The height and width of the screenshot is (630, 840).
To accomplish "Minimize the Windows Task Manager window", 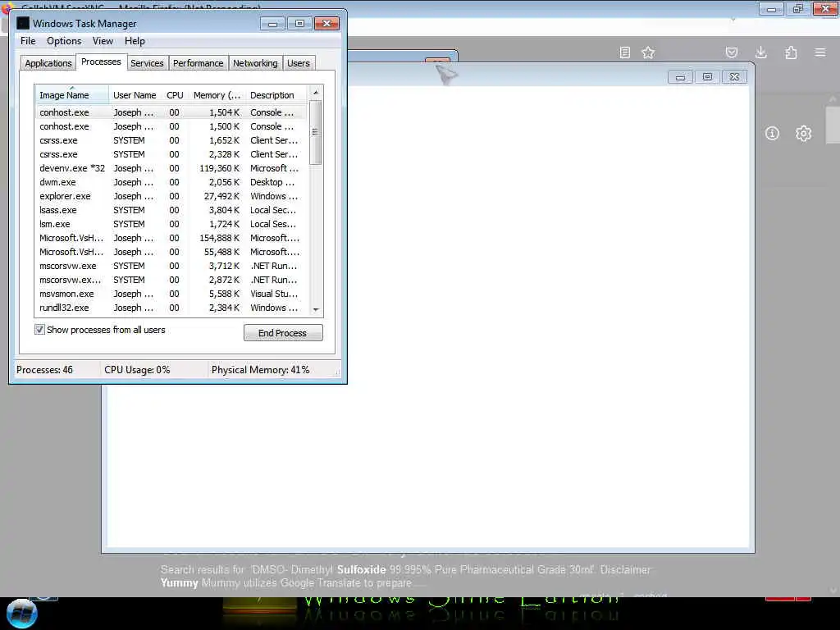I will coord(272,24).
